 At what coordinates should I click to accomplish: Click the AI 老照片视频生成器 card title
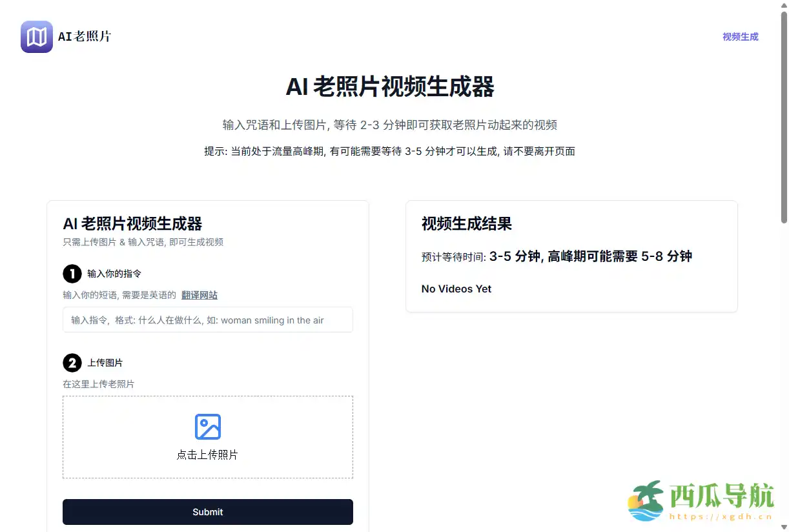(132, 224)
